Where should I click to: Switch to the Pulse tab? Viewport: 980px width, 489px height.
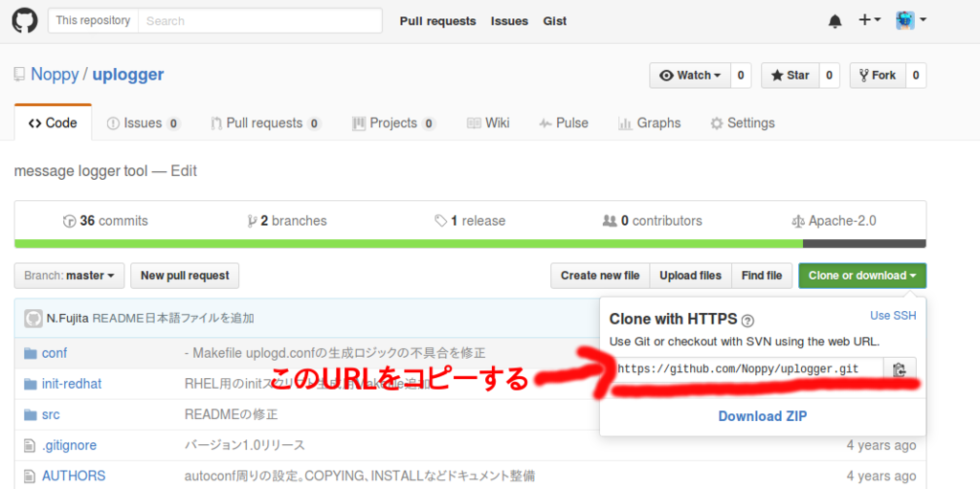[x=563, y=123]
